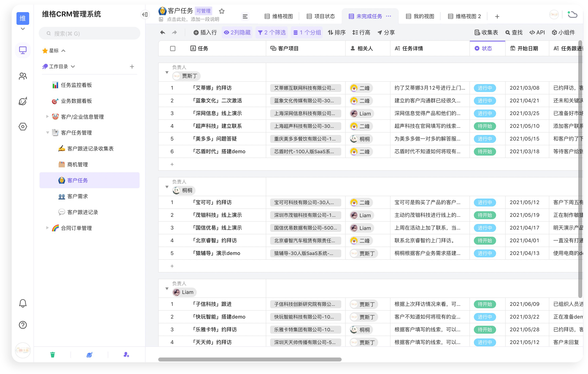The image size is (588, 374).
Task: Switch to the 项目状态 view tab
Action: (321, 16)
